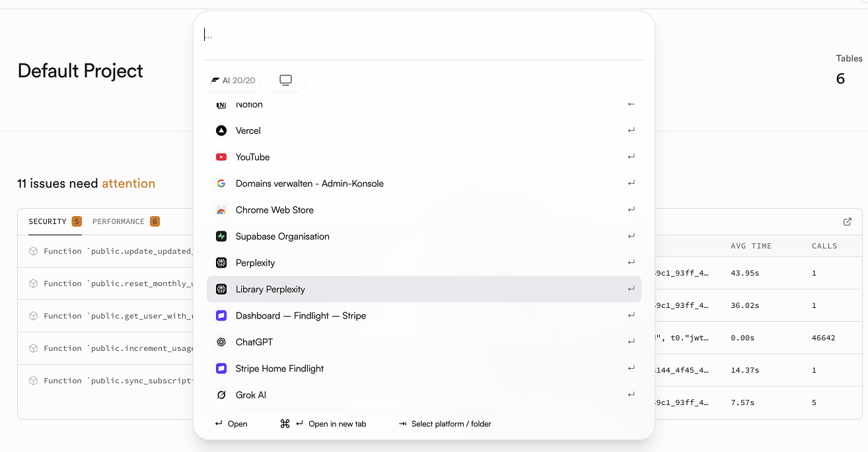Viewport: 868px width, 452px height.
Task: Select the Grok AI icon
Action: pyautogui.click(x=221, y=395)
